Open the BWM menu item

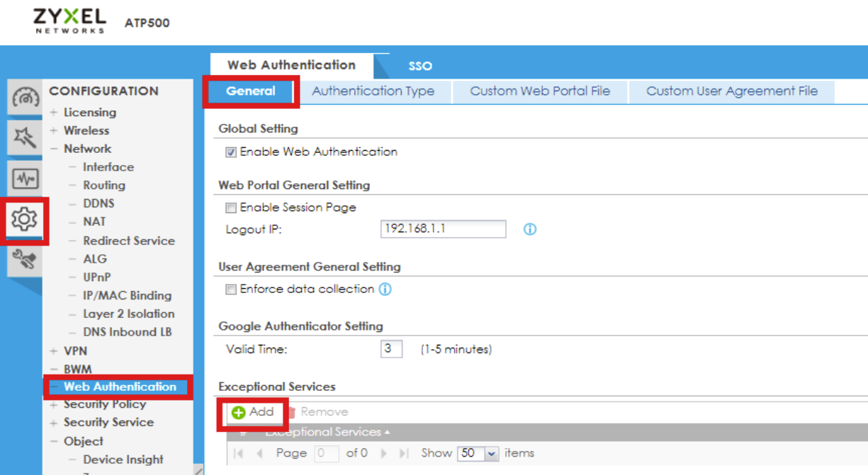click(77, 370)
